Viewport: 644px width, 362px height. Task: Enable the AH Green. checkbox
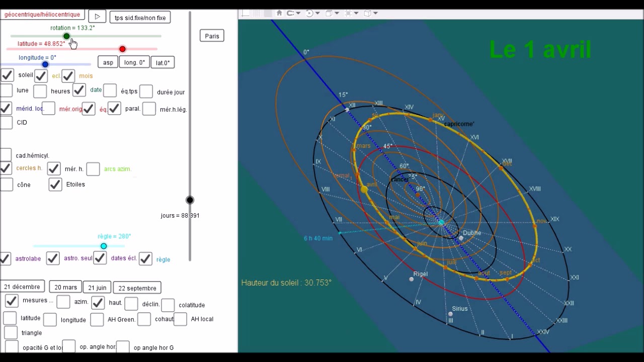(97, 319)
